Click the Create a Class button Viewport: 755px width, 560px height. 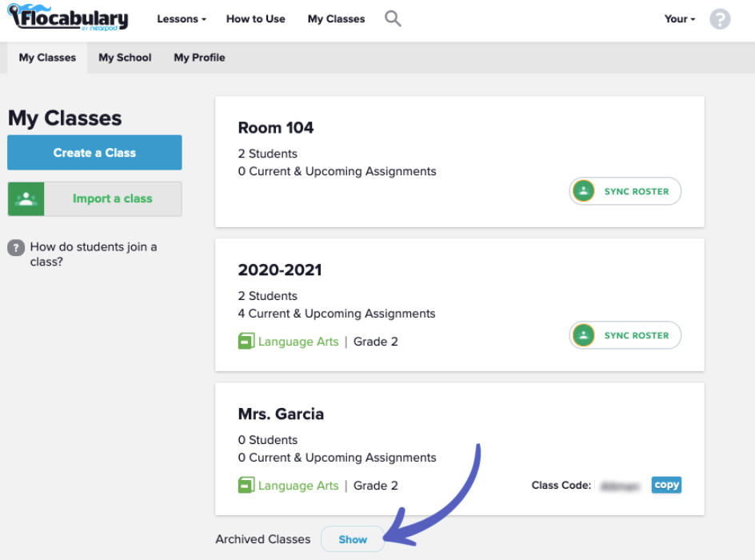click(x=94, y=152)
